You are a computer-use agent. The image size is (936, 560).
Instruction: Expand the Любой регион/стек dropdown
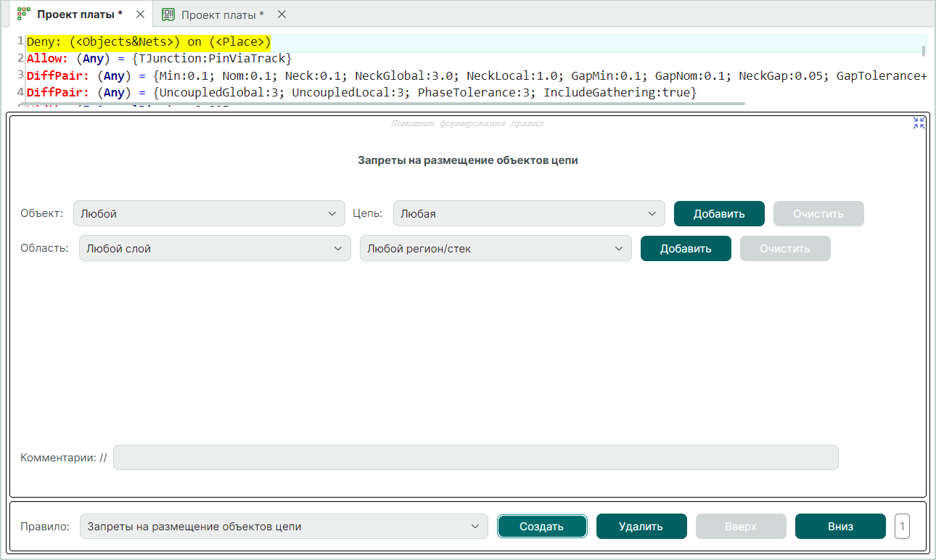click(495, 249)
